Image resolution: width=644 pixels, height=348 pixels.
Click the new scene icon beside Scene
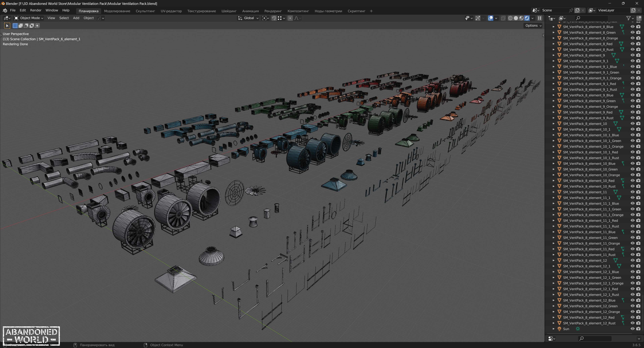pyautogui.click(x=577, y=10)
